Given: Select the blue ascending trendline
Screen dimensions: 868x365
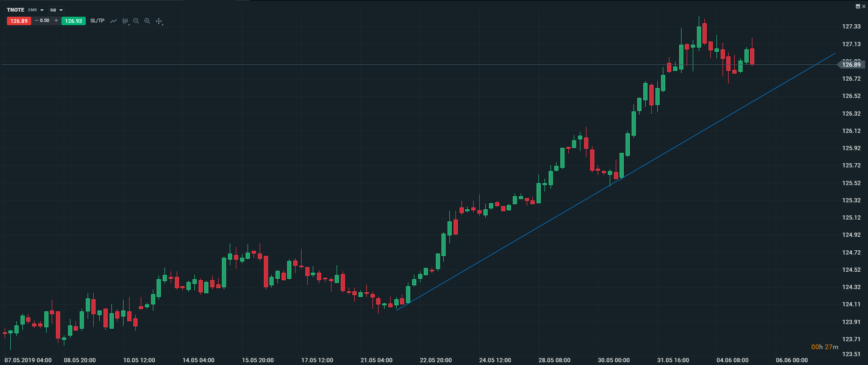Looking at the screenshot, I should pos(513,241).
